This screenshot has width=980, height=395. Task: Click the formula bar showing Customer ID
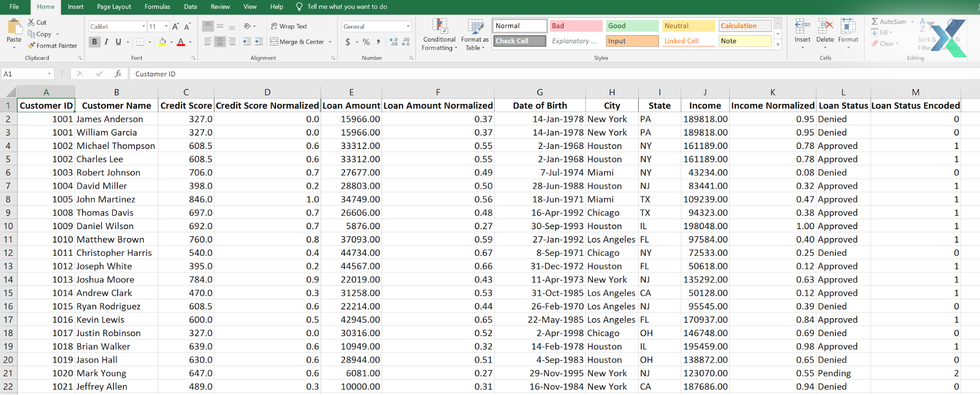pyautogui.click(x=554, y=74)
